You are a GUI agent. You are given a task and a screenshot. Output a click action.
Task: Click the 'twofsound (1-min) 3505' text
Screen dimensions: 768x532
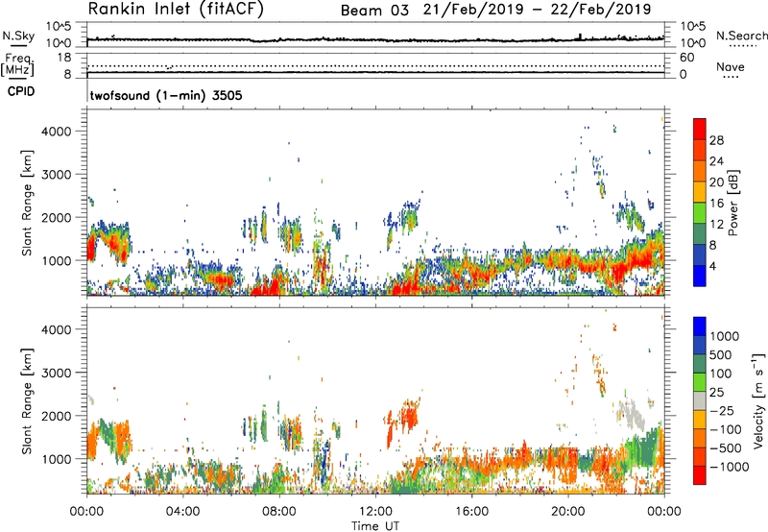coord(166,95)
